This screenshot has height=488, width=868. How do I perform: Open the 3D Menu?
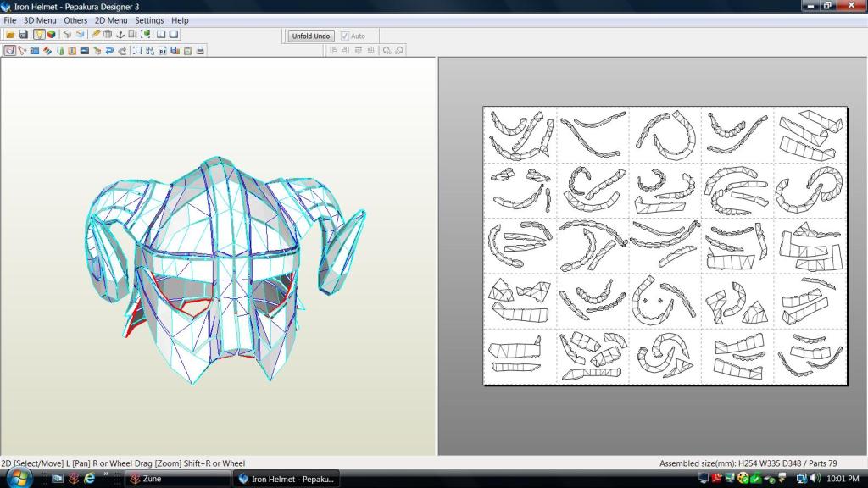(39, 20)
